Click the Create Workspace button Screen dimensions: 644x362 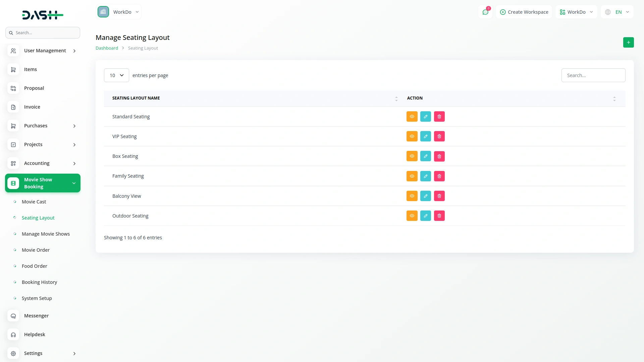(524, 12)
